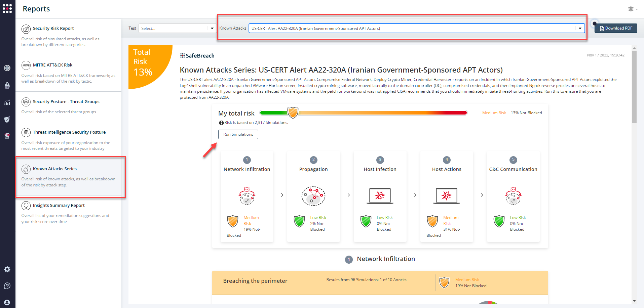
Task: Open the Security Posture - Threat Groups report
Action: click(66, 101)
